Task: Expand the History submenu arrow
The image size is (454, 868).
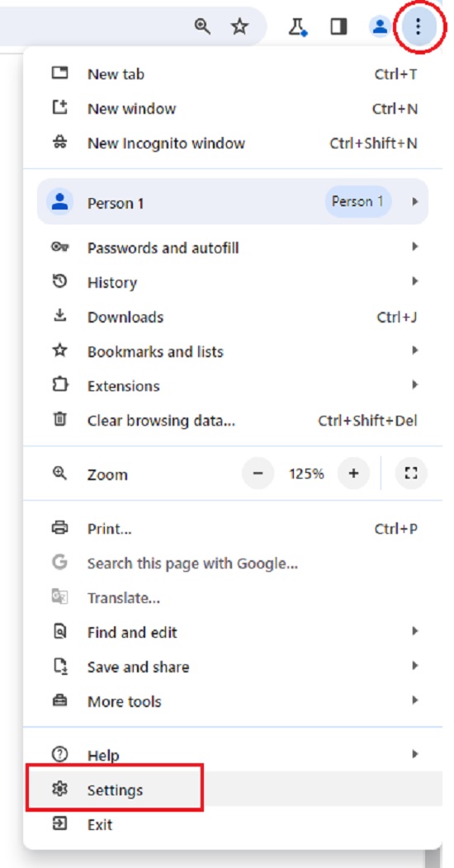Action: (x=414, y=281)
